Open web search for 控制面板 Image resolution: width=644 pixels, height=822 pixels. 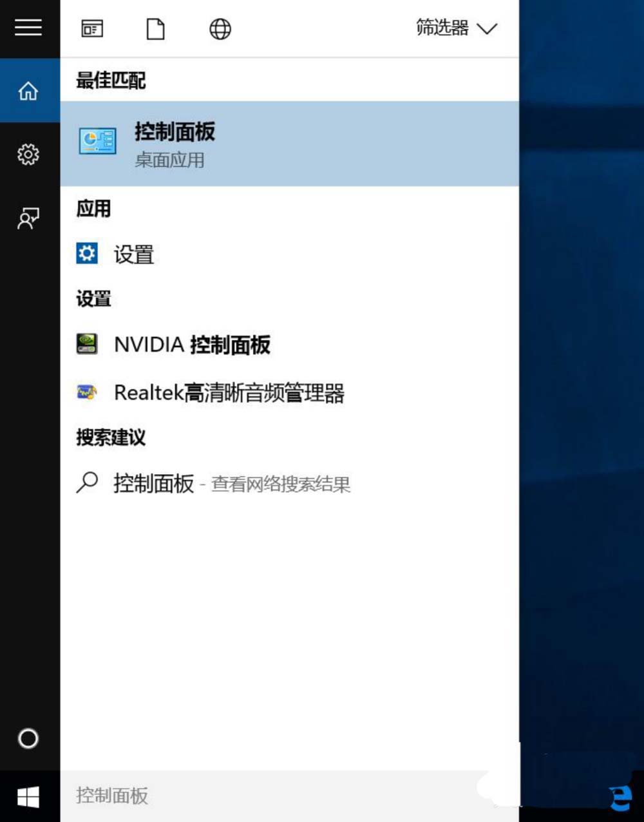[290, 483]
